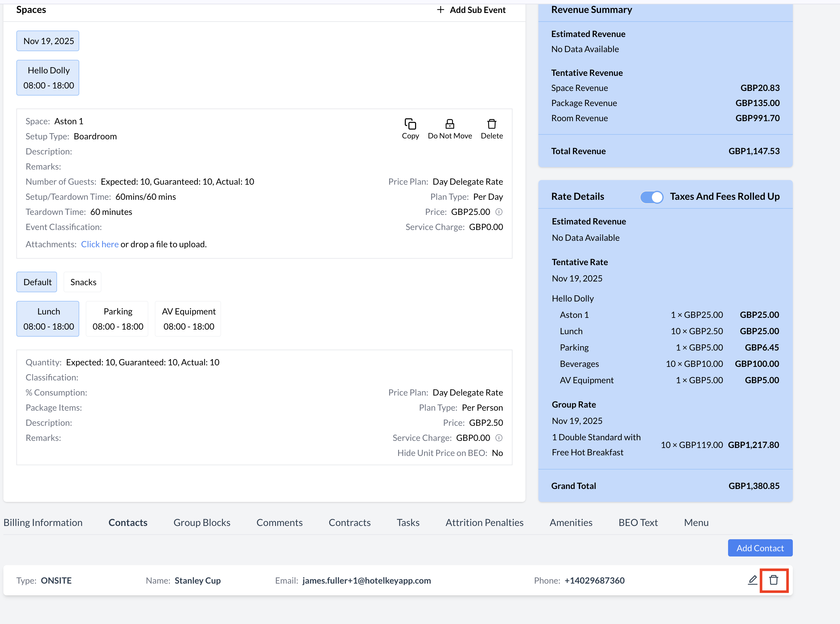Switch to the Snacks package tab
The height and width of the screenshot is (624, 840).
(83, 282)
